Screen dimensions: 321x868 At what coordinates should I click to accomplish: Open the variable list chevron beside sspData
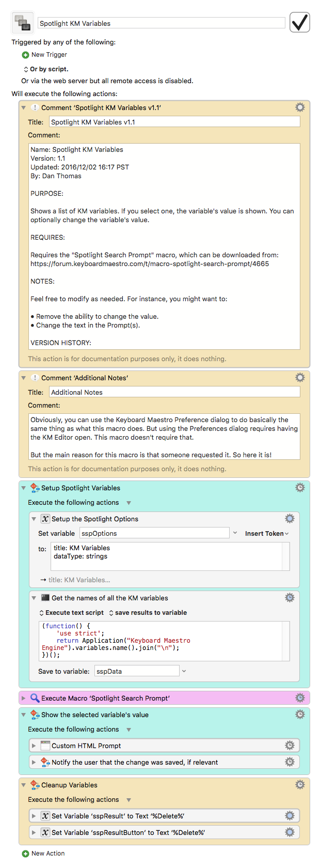click(184, 671)
